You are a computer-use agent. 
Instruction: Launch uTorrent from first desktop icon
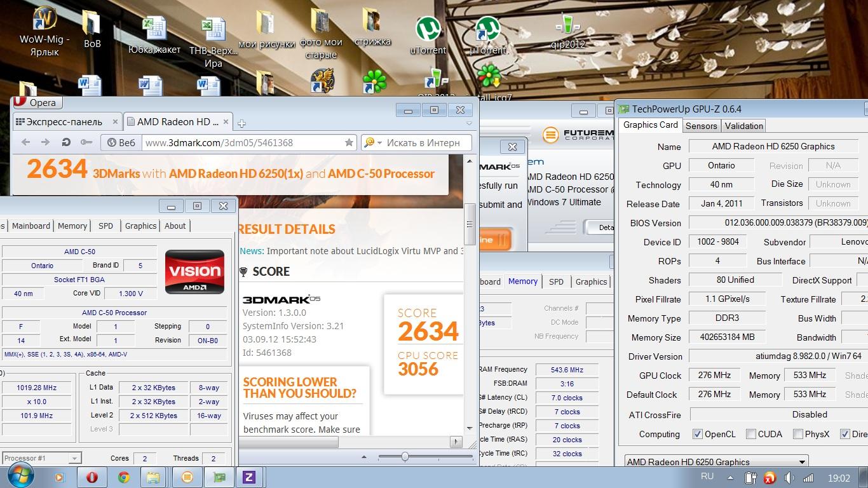pyautogui.click(x=428, y=29)
